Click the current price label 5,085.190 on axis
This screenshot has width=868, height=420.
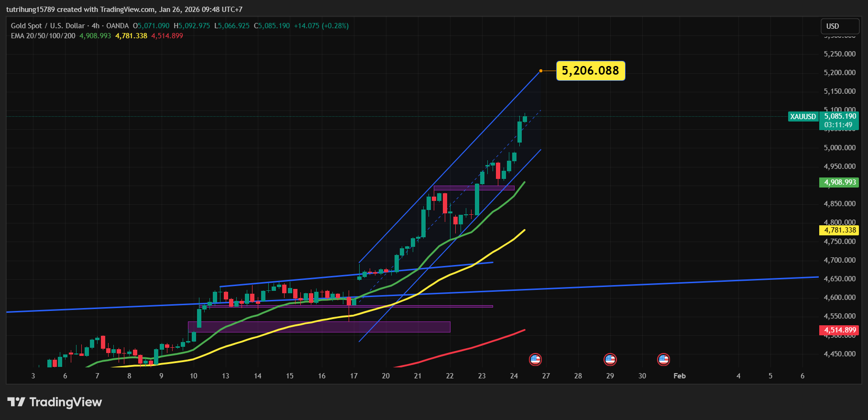click(x=840, y=116)
